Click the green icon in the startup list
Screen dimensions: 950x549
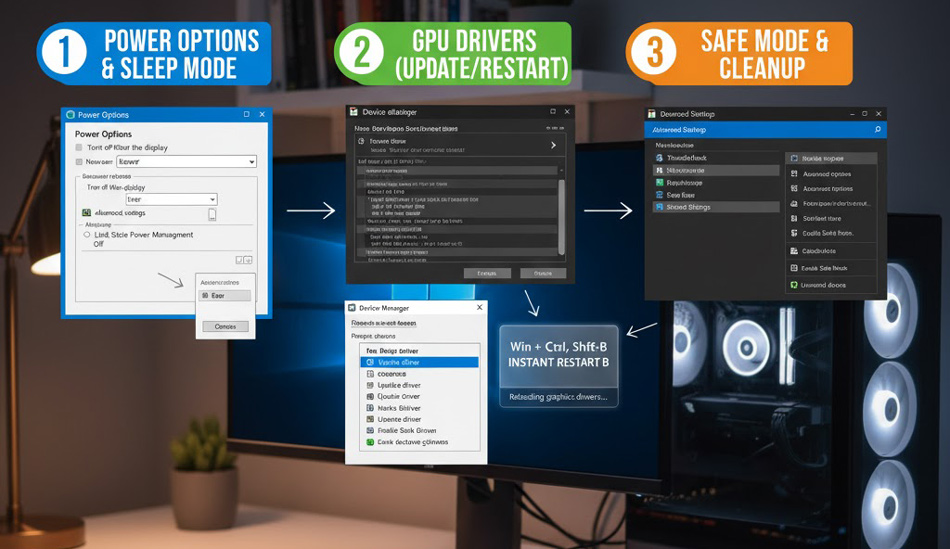pyautogui.click(x=659, y=183)
